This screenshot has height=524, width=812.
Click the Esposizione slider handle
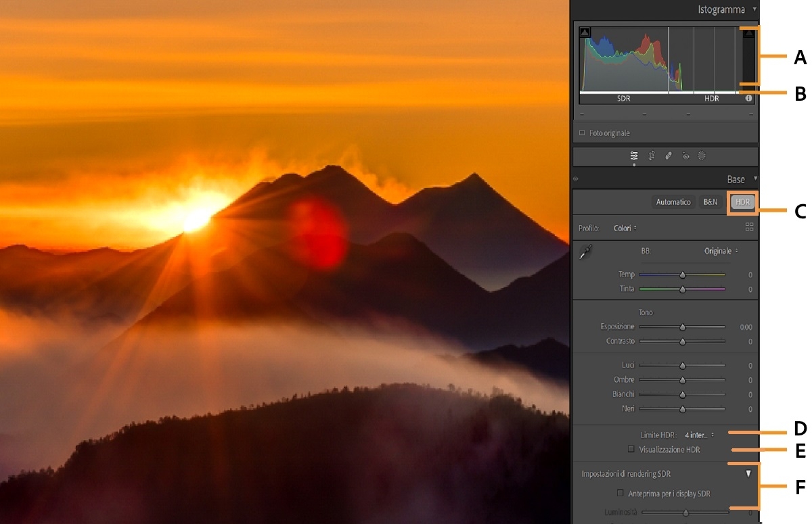click(x=682, y=327)
